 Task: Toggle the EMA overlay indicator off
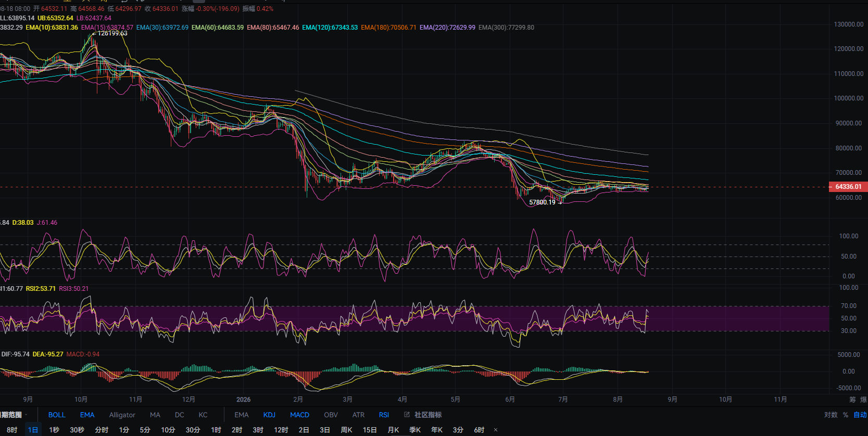pyautogui.click(x=87, y=415)
